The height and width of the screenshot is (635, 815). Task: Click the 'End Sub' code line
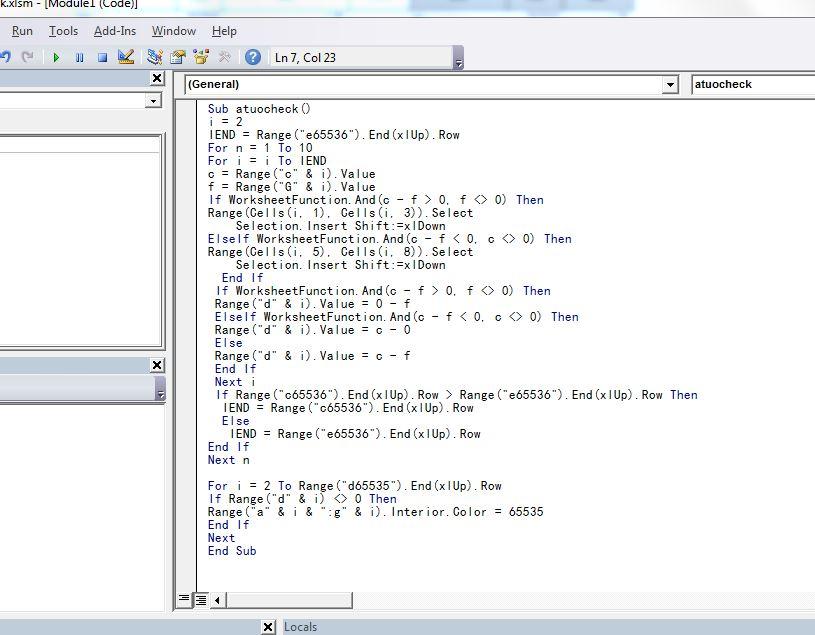click(232, 551)
